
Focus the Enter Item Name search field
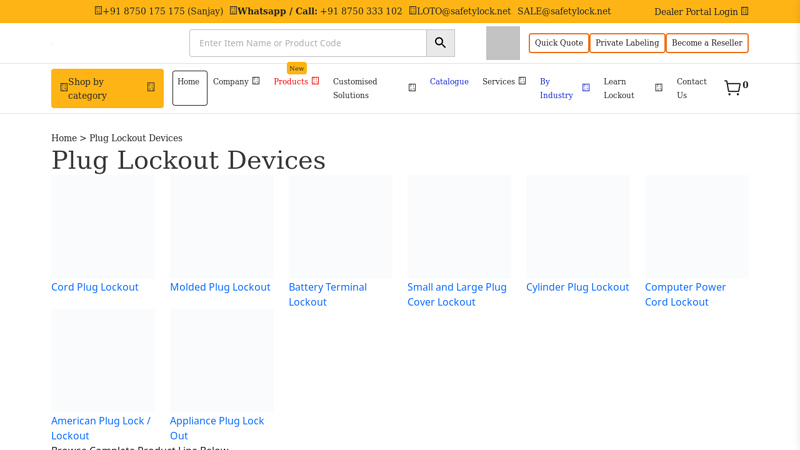[x=308, y=43]
